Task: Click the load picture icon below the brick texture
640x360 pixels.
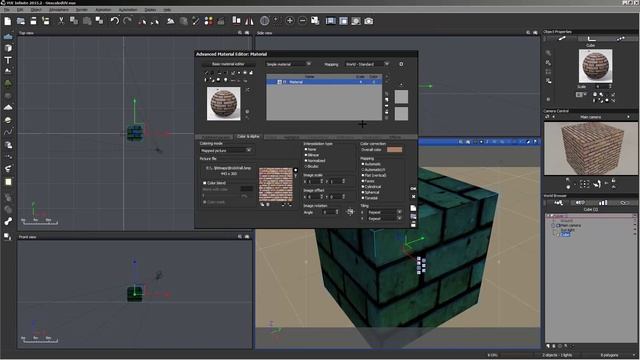Action: pyautogui.click(x=262, y=204)
